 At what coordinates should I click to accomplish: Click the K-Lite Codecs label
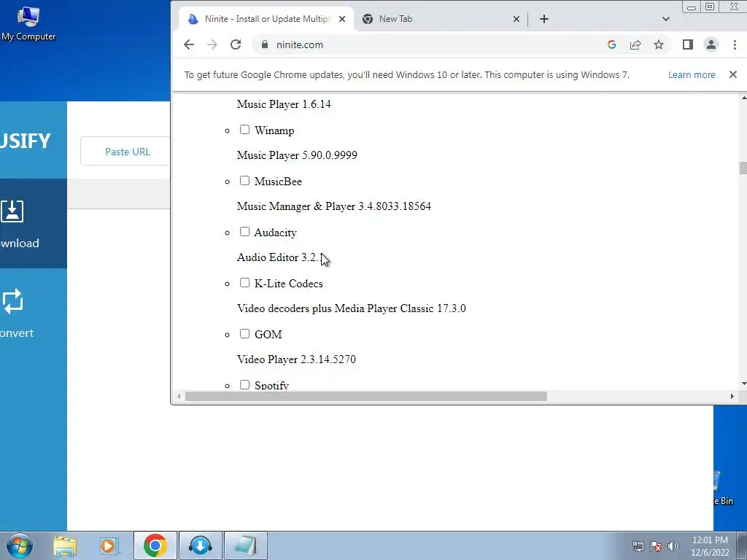[x=288, y=284]
